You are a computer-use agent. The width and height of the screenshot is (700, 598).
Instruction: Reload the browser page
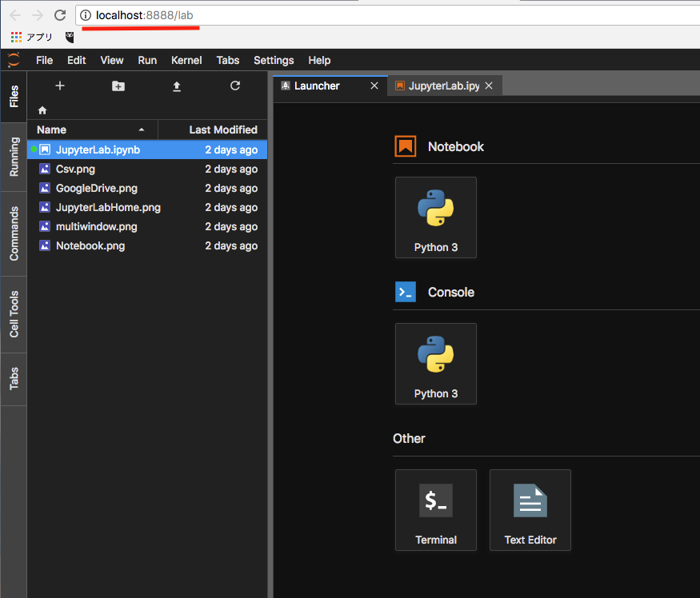60,15
